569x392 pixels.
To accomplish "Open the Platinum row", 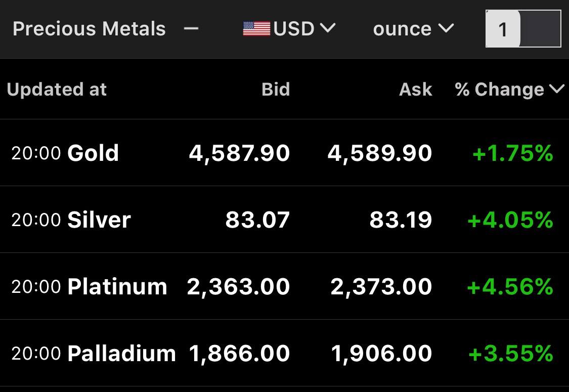I will tap(117, 287).
